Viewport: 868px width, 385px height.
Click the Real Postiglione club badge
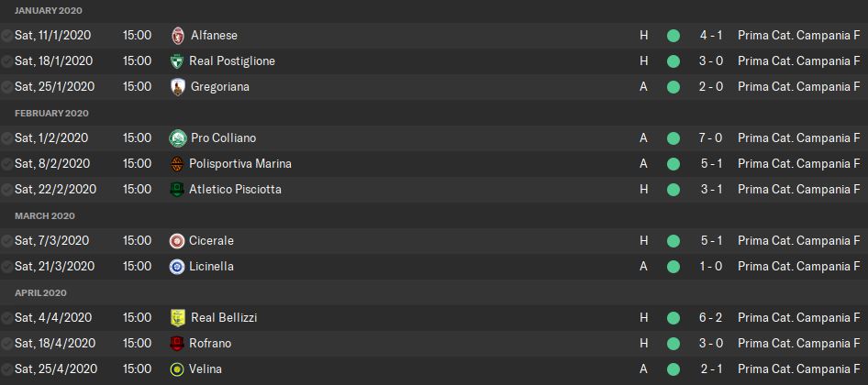[177, 61]
